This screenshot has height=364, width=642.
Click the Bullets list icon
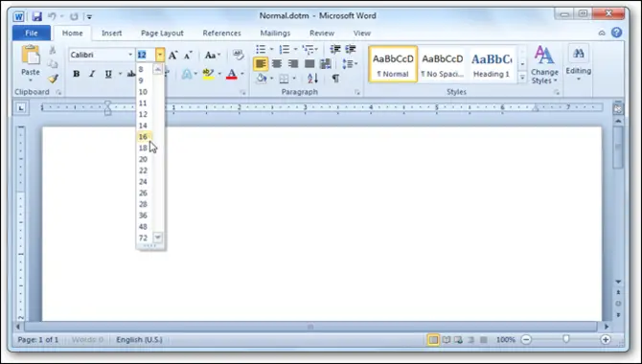click(261, 50)
